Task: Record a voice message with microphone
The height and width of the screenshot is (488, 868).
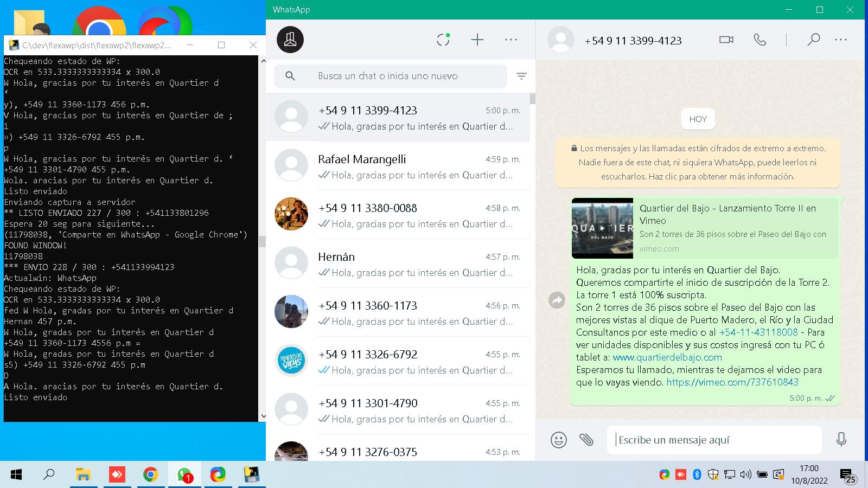Action: coord(841,440)
